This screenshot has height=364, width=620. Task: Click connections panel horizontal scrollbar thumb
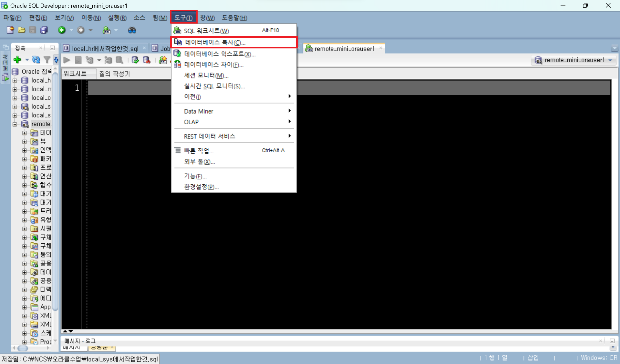coord(23,348)
